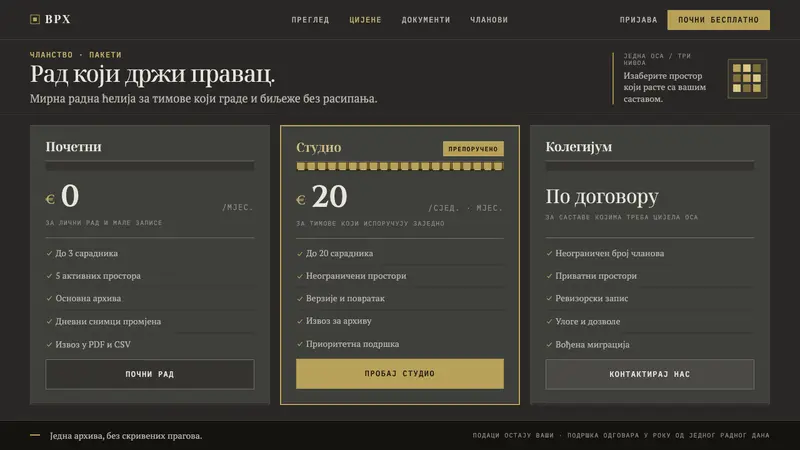
Task: Click the checkmark beside Вођена миграција
Action: tap(549, 344)
